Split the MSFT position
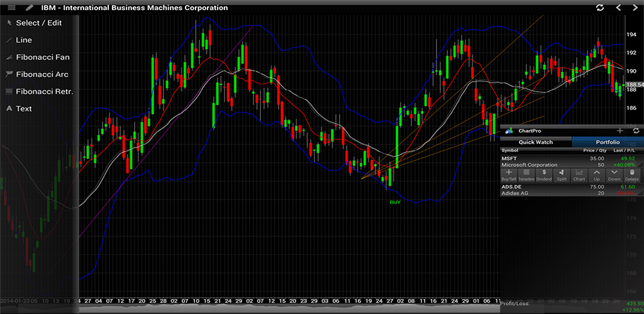This screenshot has height=314, width=644. click(562, 175)
